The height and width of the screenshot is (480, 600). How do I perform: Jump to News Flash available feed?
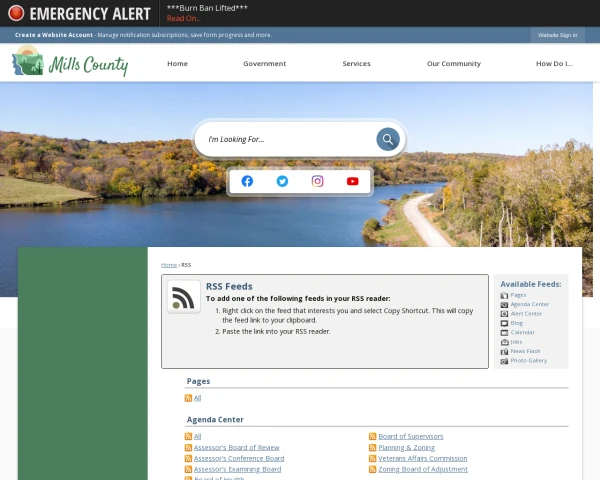pos(525,351)
